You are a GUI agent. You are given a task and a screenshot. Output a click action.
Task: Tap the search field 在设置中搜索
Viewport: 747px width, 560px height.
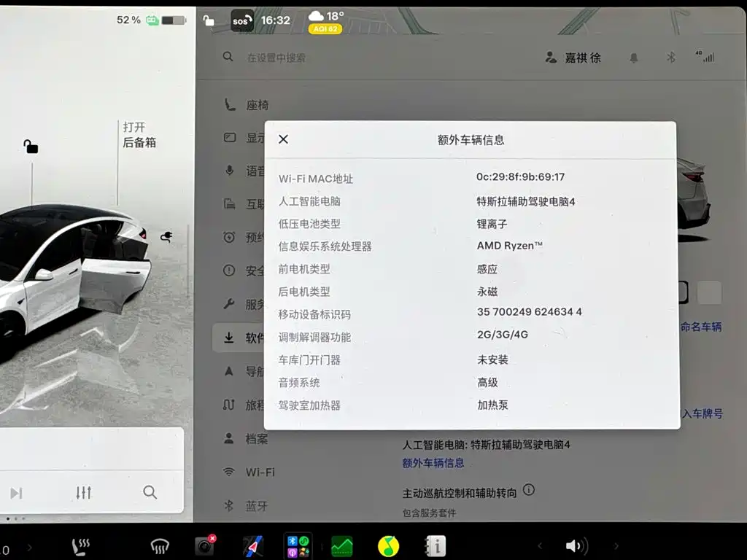[x=276, y=58]
